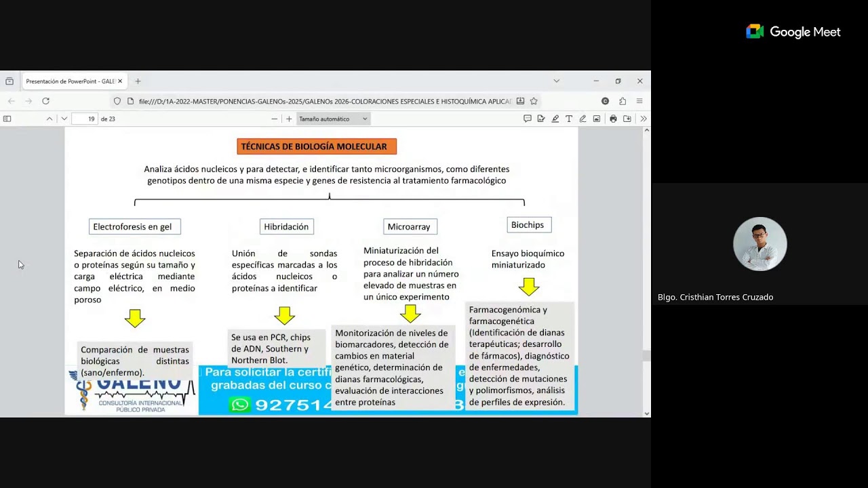Print the PDF document
This screenshot has width=868, height=488.
click(613, 119)
